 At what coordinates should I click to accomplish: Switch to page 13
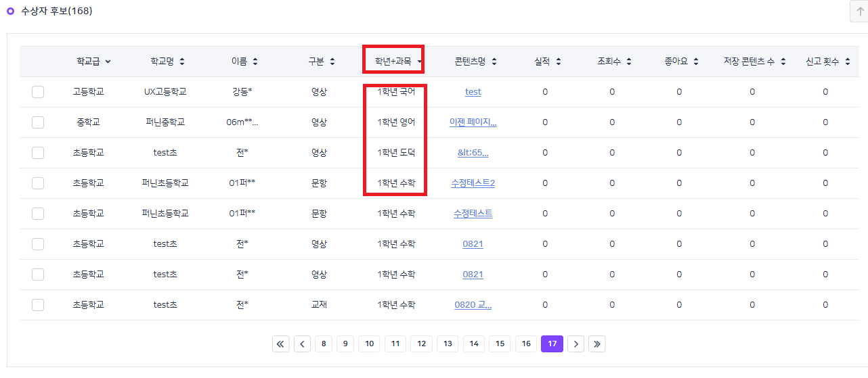point(448,344)
